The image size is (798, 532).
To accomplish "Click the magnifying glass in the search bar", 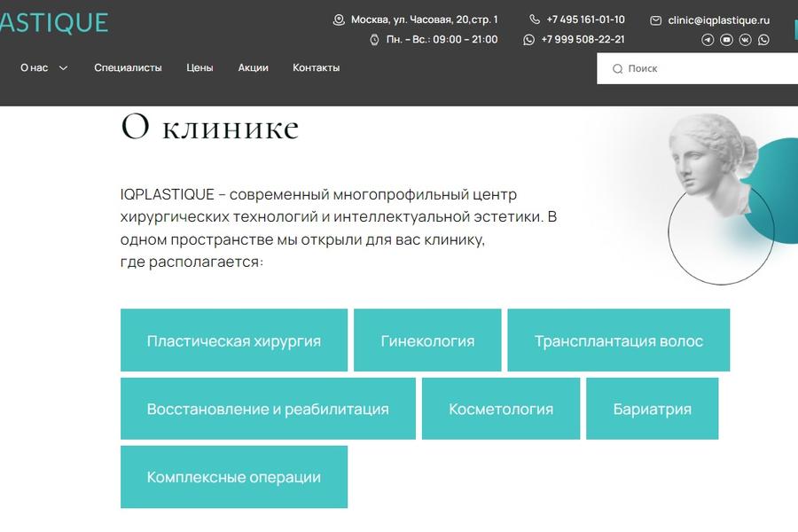I will 618,67.
